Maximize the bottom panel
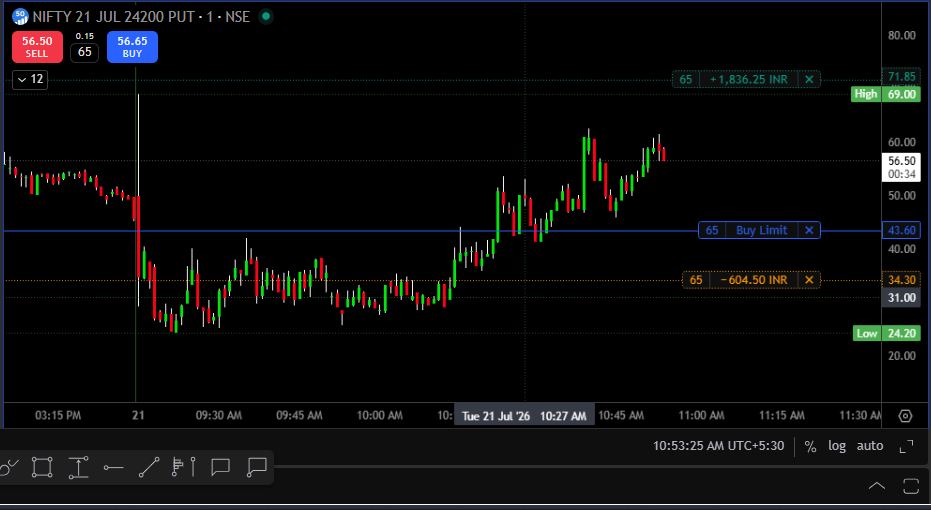 [911, 486]
